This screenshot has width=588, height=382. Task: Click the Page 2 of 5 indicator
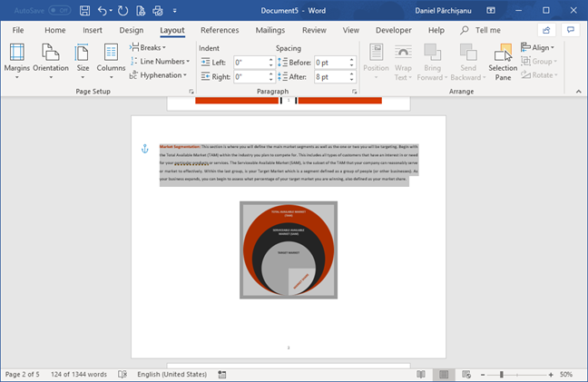[x=22, y=374]
